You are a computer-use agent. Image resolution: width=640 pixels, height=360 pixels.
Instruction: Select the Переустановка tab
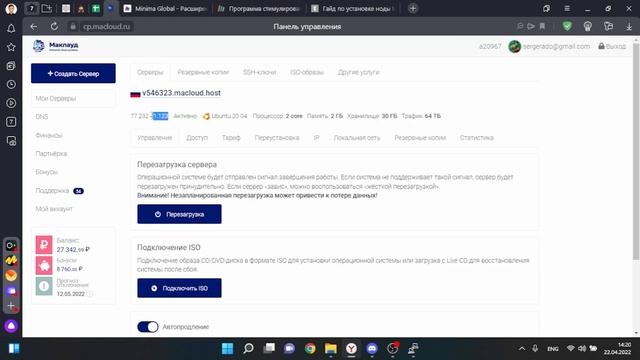(277, 138)
